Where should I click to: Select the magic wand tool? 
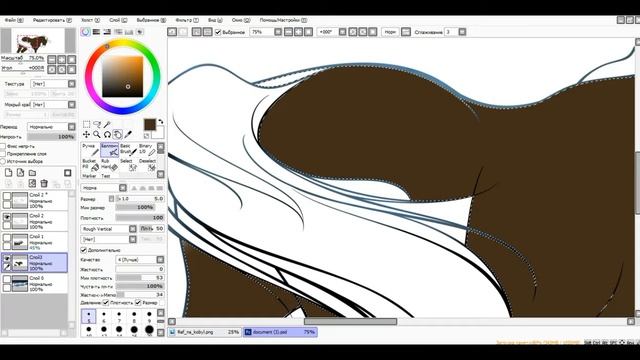pyautogui.click(x=107, y=124)
